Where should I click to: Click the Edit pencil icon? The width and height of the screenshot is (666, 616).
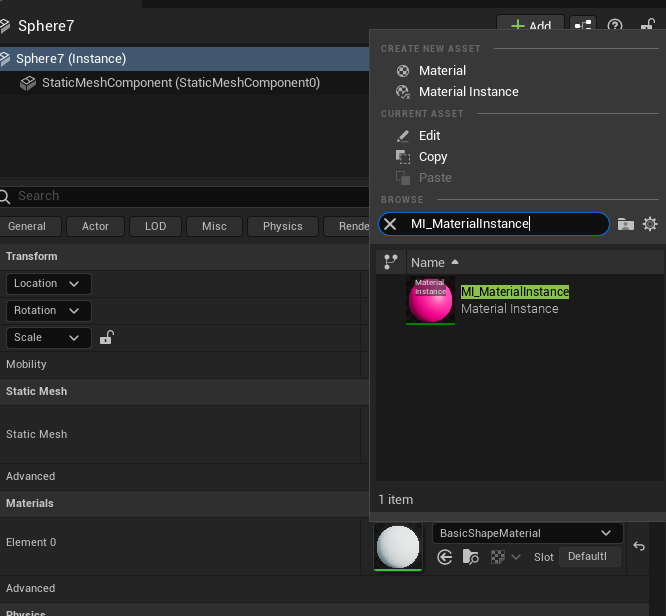point(403,136)
